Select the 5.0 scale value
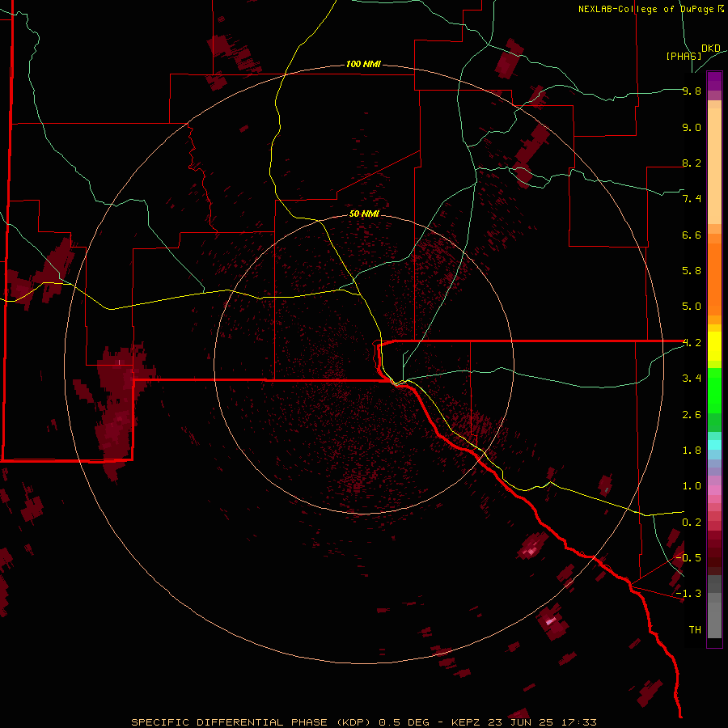 pos(692,307)
